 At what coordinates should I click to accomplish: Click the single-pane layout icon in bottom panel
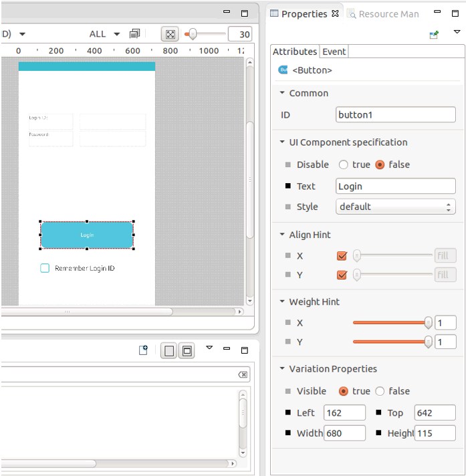[x=169, y=351]
